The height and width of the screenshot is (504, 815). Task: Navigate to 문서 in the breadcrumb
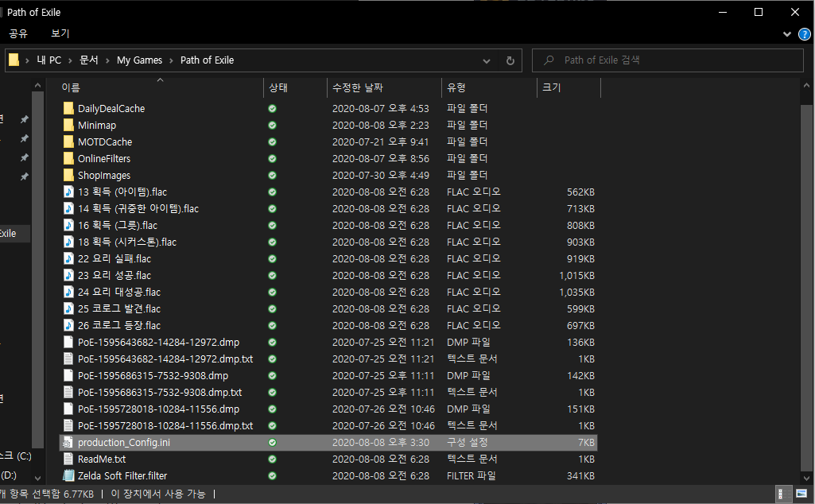point(89,60)
